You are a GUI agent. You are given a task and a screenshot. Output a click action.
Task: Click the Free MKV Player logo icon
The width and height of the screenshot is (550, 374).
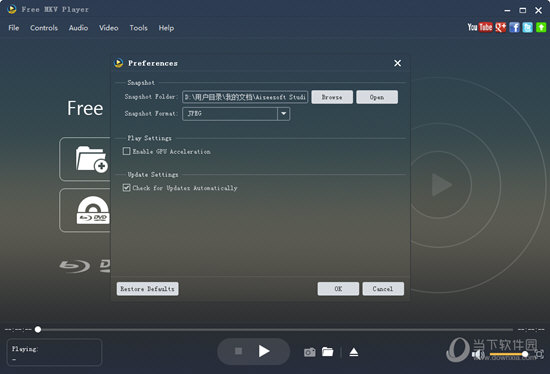(12, 9)
